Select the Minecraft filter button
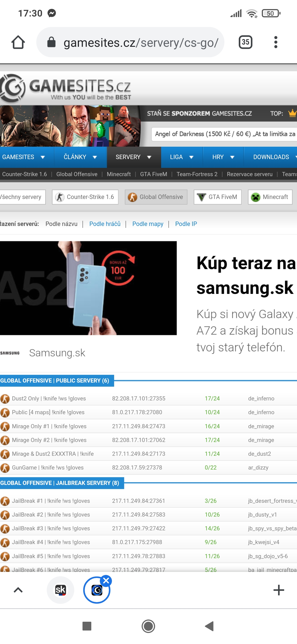The height and width of the screenshot is (644, 297). coord(270,197)
